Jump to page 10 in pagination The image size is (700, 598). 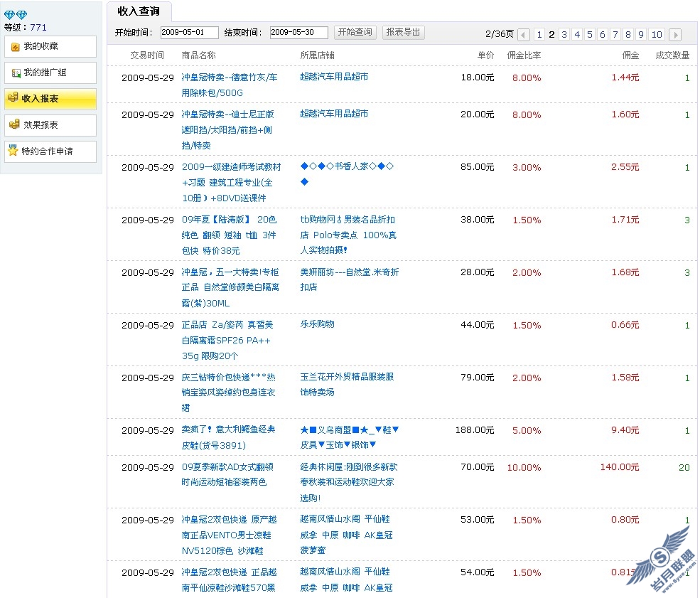point(657,35)
